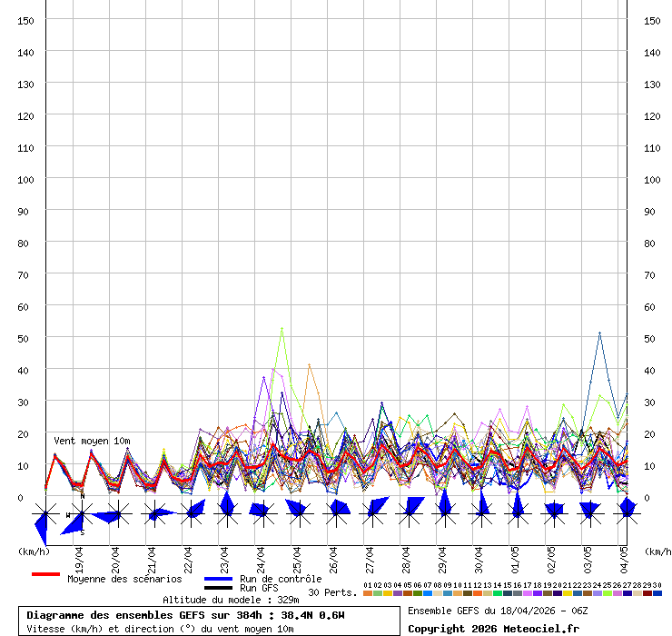Click the black Run GFS legend line
Viewport: 672px width, 636px height.
(218, 589)
